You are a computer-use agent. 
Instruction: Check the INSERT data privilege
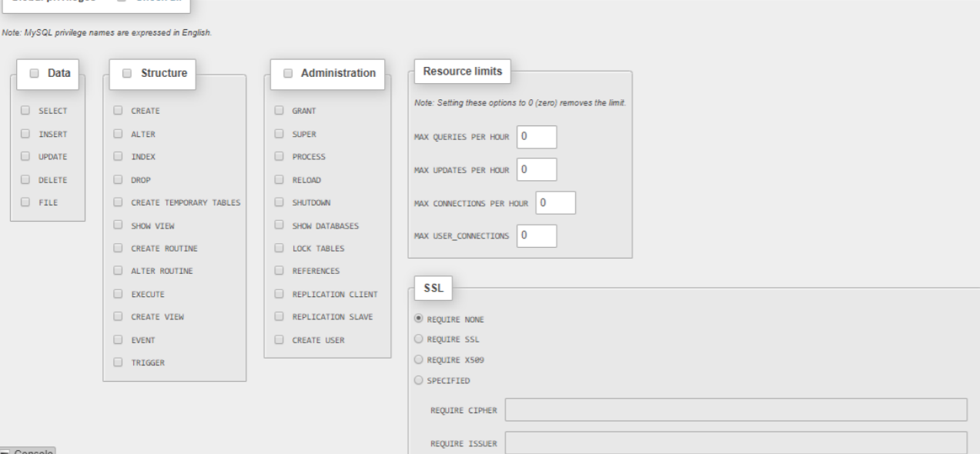(x=25, y=134)
